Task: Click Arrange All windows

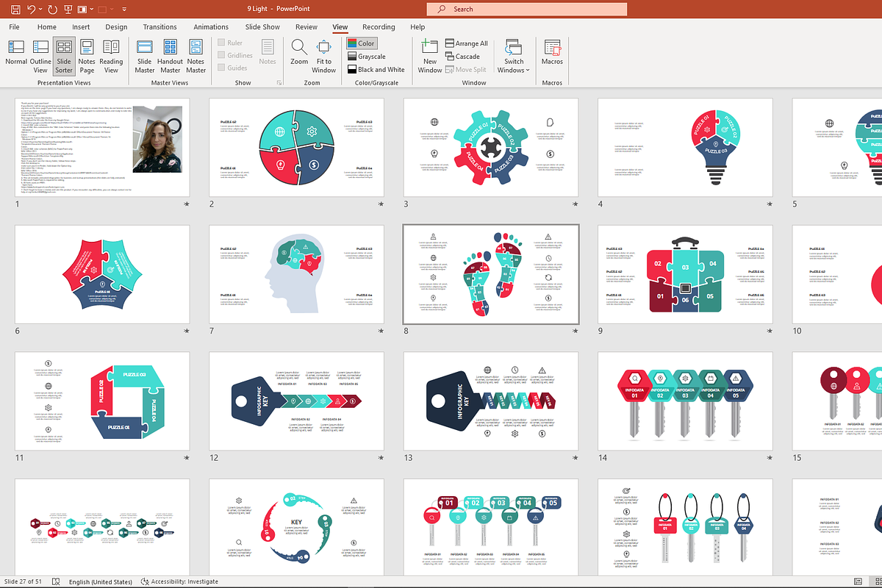Action: 467,43
